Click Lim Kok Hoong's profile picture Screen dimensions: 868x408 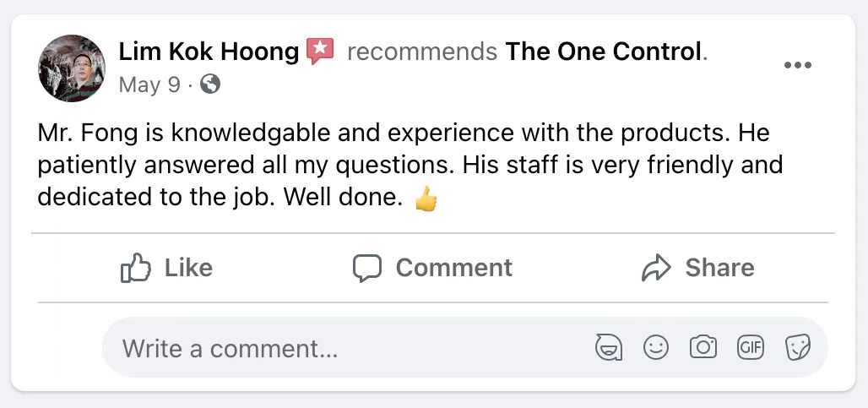tap(72, 68)
